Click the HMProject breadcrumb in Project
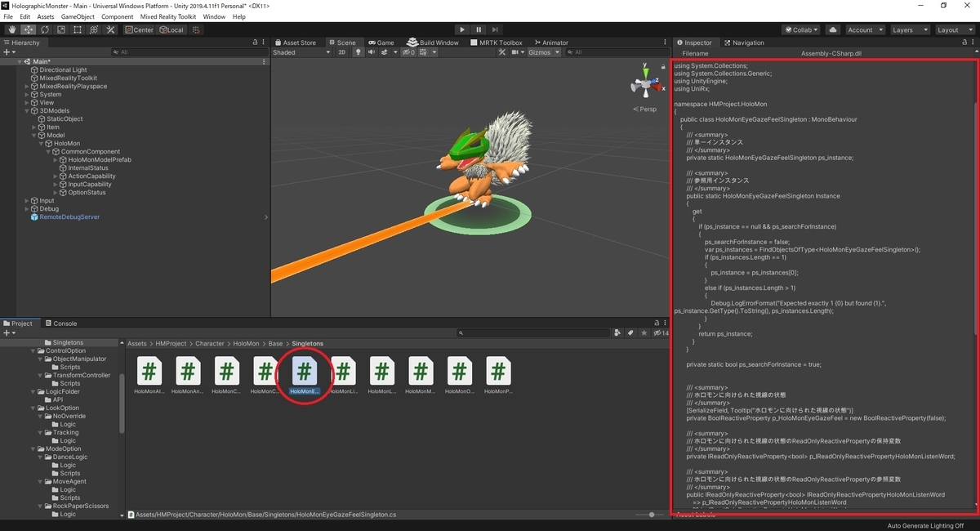Viewport: 980px width, 531px height. [171, 344]
